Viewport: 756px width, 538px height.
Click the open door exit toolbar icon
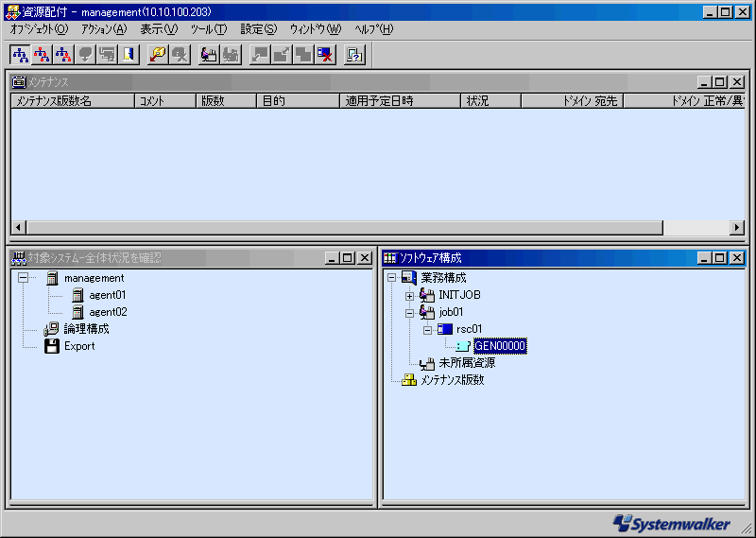(129, 55)
